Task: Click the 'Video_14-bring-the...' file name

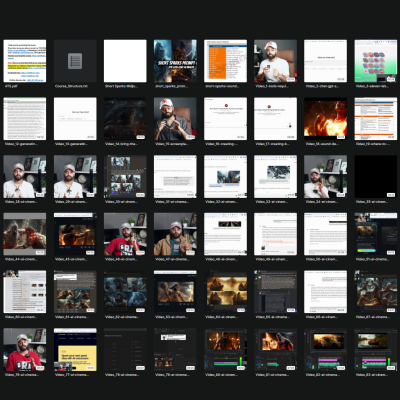Action: (x=121, y=144)
